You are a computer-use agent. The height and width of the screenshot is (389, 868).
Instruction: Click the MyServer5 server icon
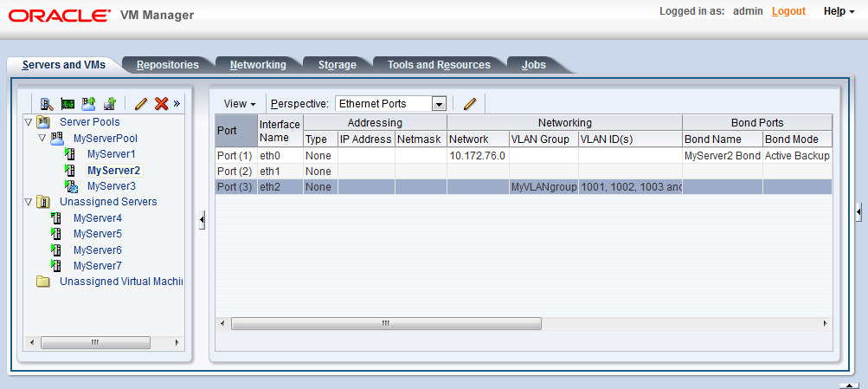(x=55, y=234)
